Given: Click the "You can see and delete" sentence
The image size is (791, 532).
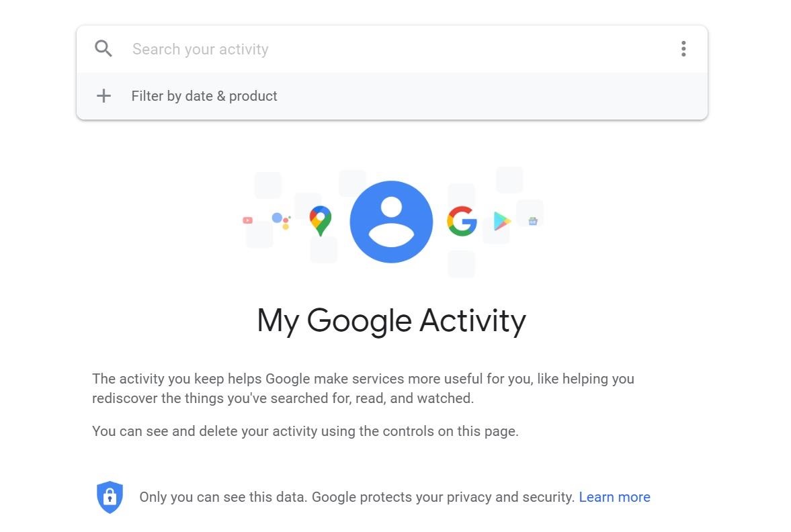Looking at the screenshot, I should (305, 431).
